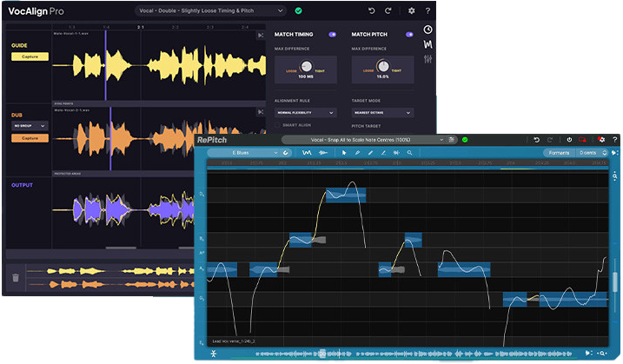
Task: Open the mixer sliders panel icon
Action: [427, 59]
